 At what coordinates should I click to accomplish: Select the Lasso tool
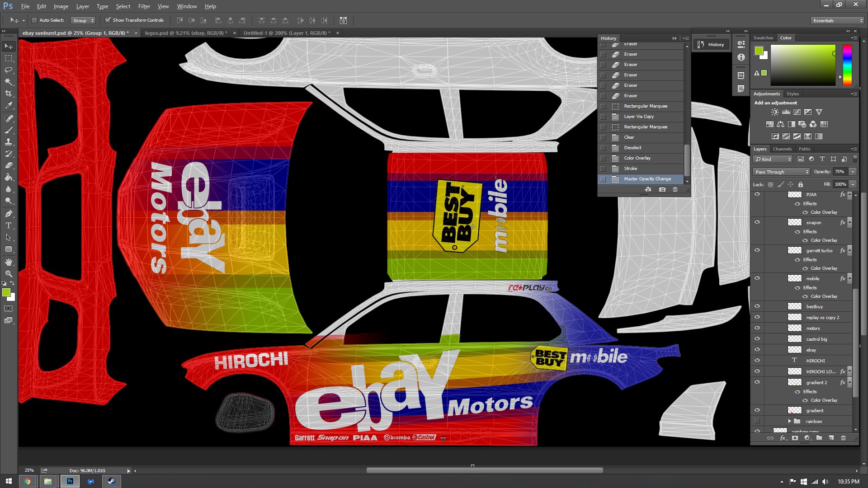coord(9,70)
